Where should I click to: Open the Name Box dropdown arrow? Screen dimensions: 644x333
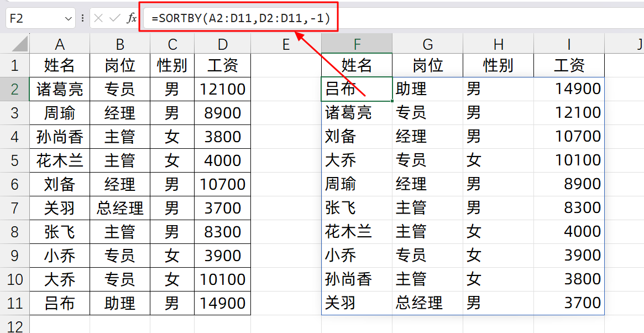tap(68, 18)
